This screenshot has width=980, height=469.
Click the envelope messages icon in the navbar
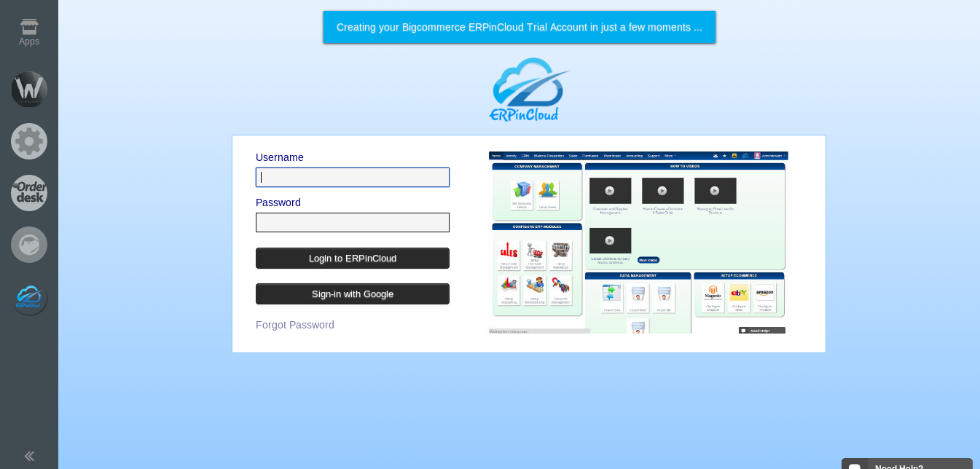pyautogui.click(x=716, y=155)
